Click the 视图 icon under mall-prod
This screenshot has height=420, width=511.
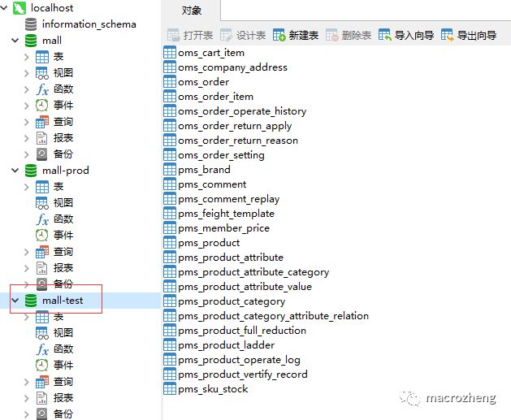click(42, 203)
